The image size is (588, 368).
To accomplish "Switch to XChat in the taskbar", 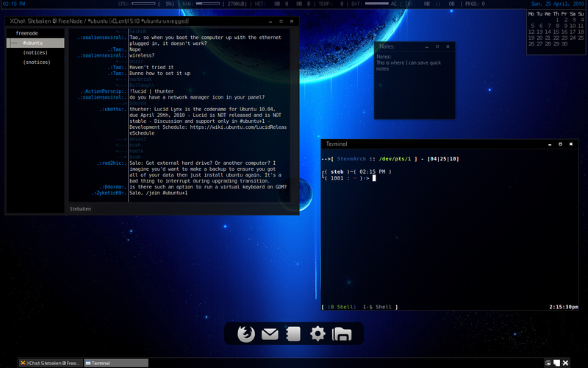I will (x=51, y=363).
